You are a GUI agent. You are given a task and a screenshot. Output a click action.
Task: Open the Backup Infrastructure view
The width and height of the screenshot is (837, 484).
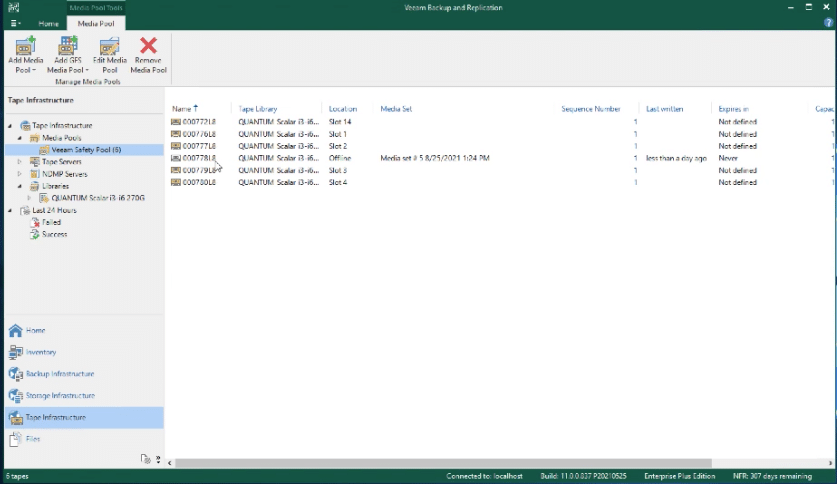coord(84,374)
